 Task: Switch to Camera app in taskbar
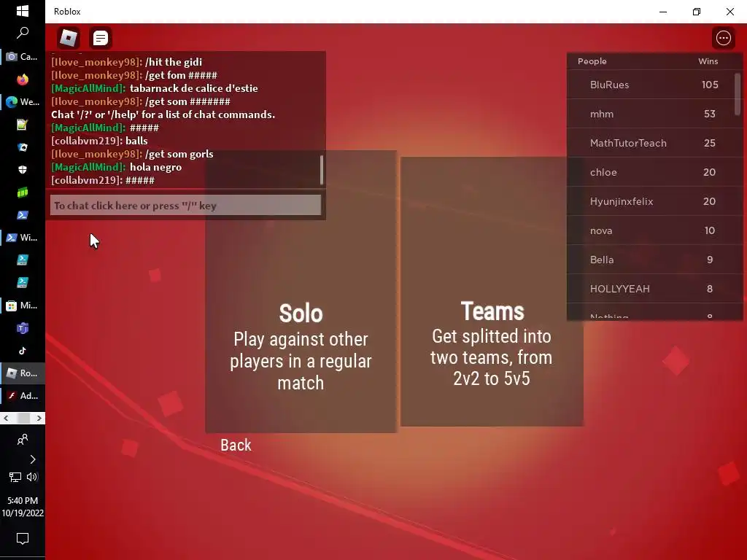point(23,57)
